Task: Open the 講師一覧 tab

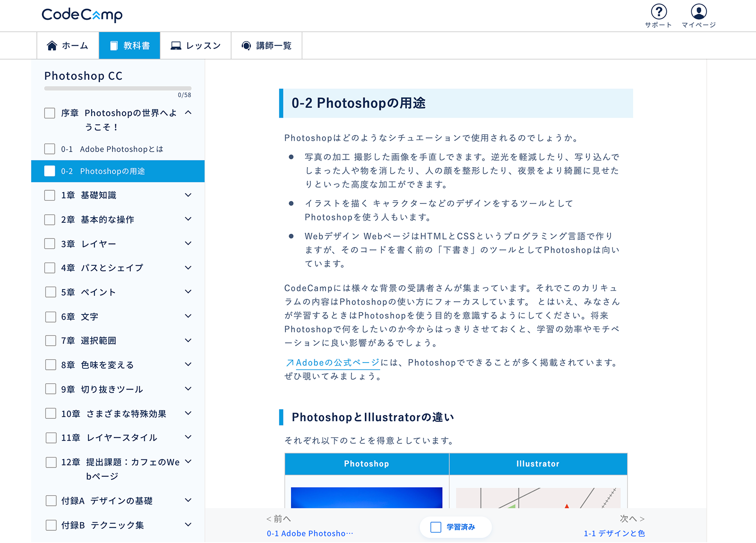Action: pos(266,45)
